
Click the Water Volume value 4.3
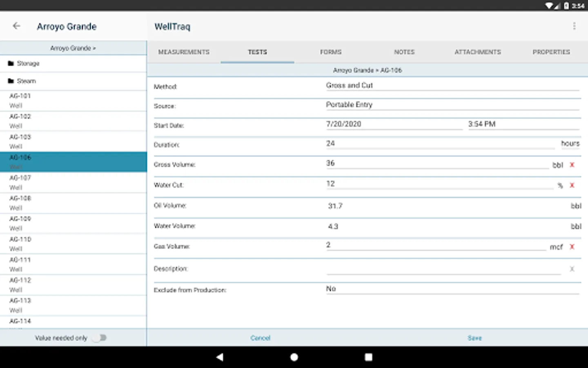[333, 227]
